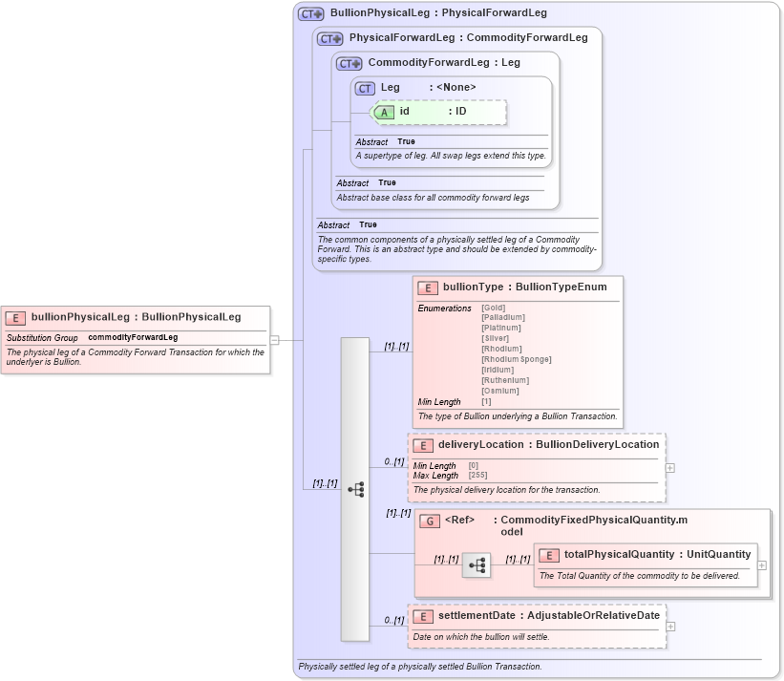
Task: Click the A attribute icon for id
Action: [x=384, y=112]
